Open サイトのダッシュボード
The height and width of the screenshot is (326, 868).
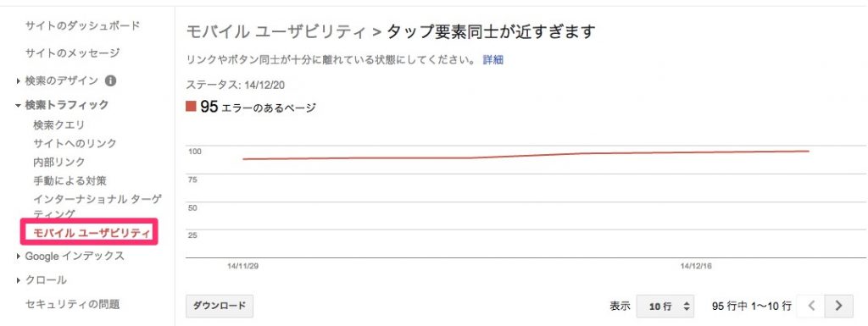[82, 25]
